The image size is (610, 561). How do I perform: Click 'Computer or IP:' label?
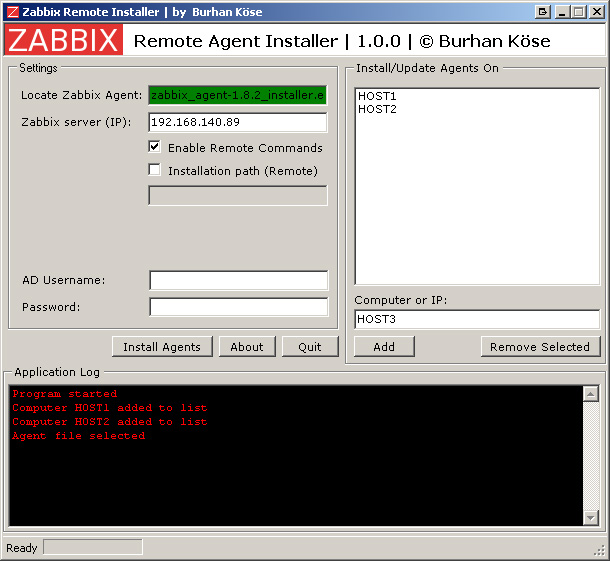pos(401,300)
